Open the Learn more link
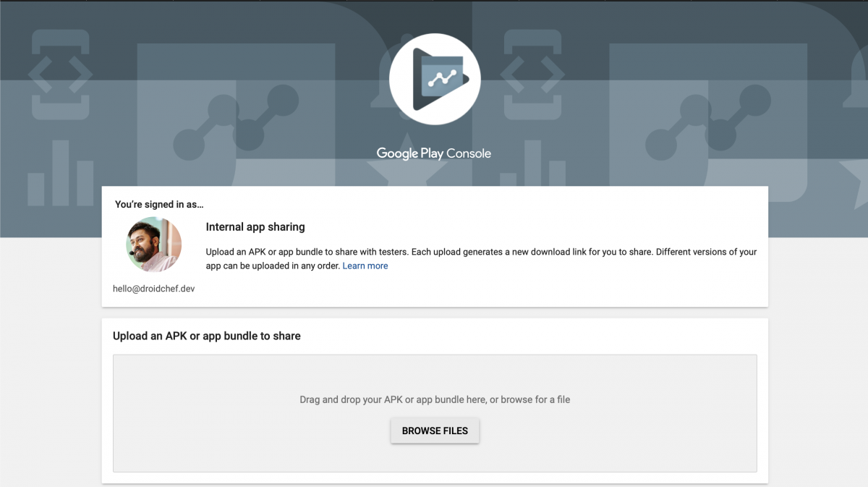868x487 pixels. pyautogui.click(x=365, y=266)
